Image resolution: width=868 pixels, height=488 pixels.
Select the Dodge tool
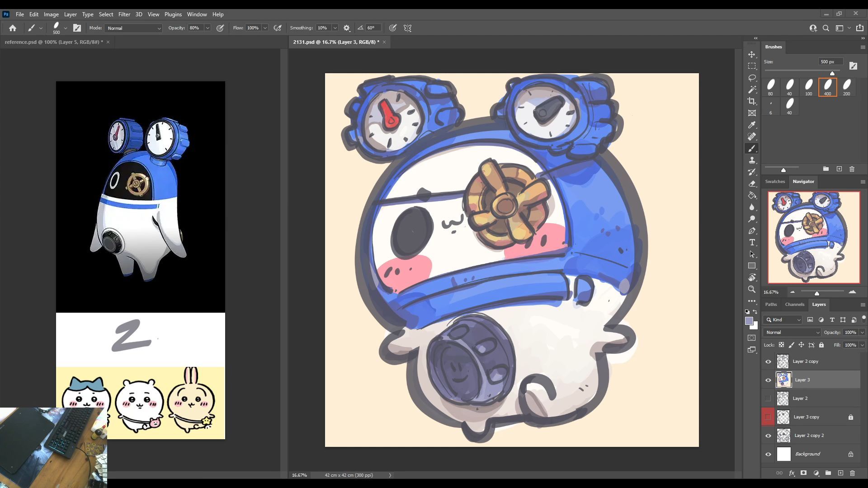pyautogui.click(x=752, y=219)
